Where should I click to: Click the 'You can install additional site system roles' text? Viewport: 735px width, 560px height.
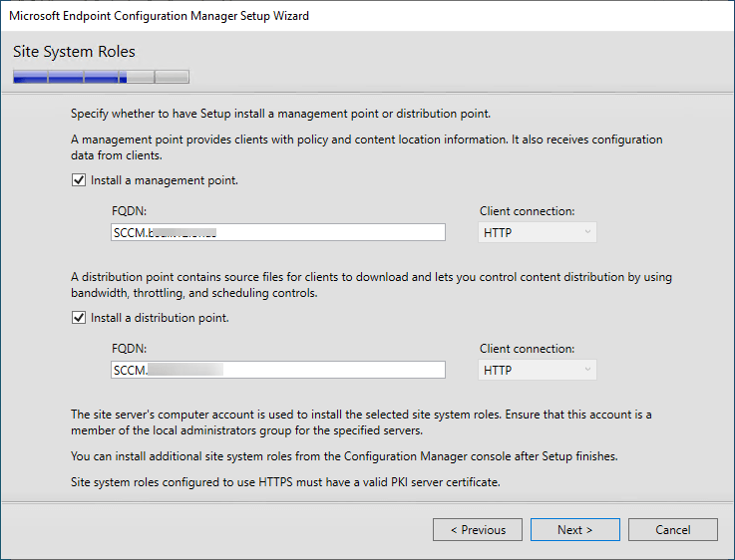(344, 456)
